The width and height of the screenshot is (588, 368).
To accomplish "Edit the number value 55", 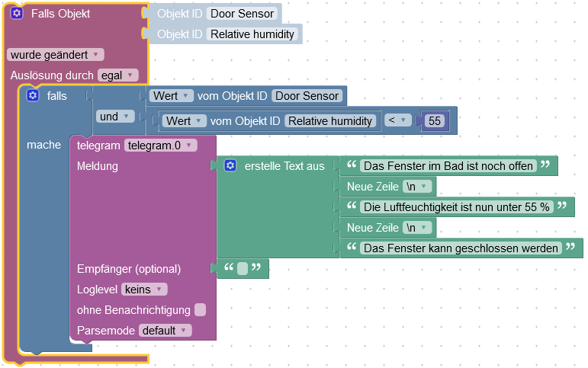I will pos(435,121).
